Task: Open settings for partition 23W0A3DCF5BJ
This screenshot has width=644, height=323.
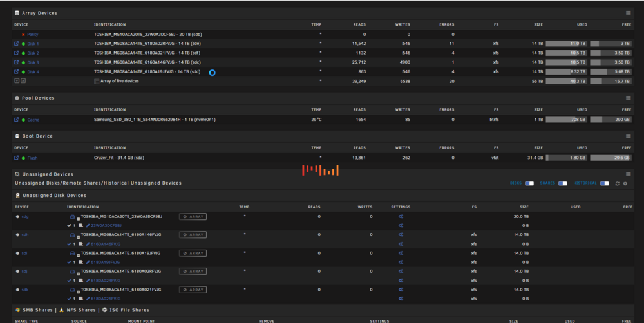Action: [x=401, y=226]
